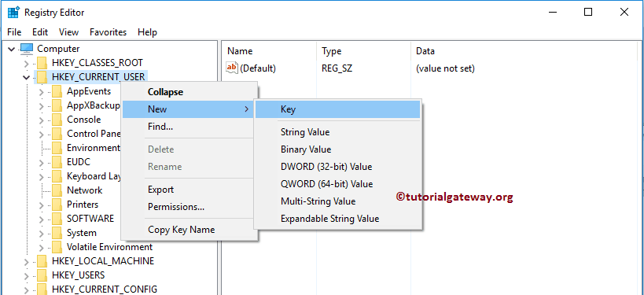Screen dimensions: 644x295
Task: Expand HKEY_USERS tree arrow
Action: [26, 275]
